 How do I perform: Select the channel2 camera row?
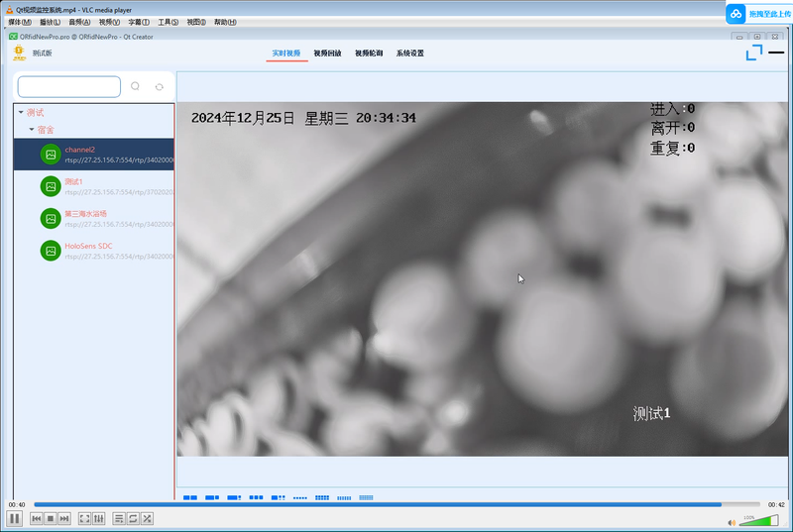93,155
